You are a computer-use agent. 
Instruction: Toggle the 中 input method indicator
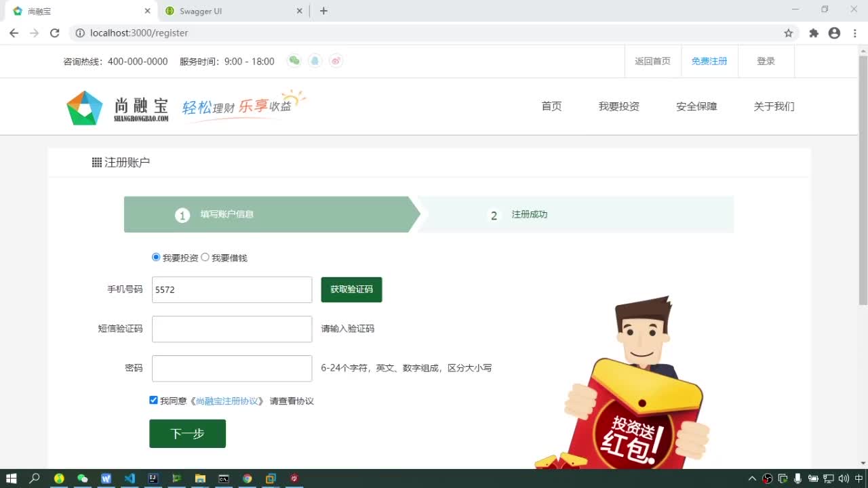pyautogui.click(x=859, y=479)
